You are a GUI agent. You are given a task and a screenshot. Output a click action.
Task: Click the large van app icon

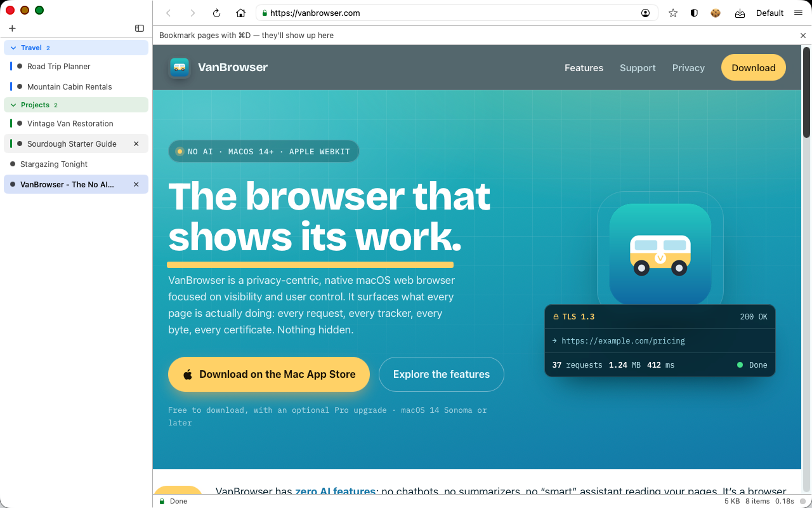tap(660, 254)
